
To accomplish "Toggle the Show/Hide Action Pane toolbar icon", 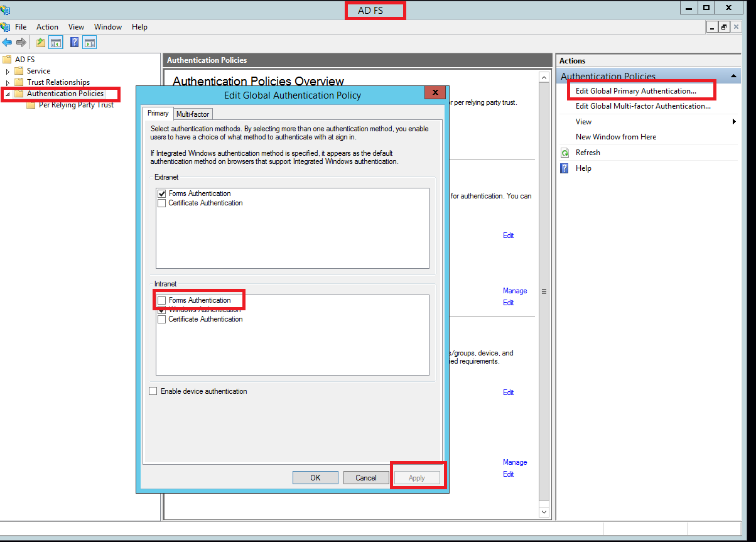I will (x=90, y=42).
